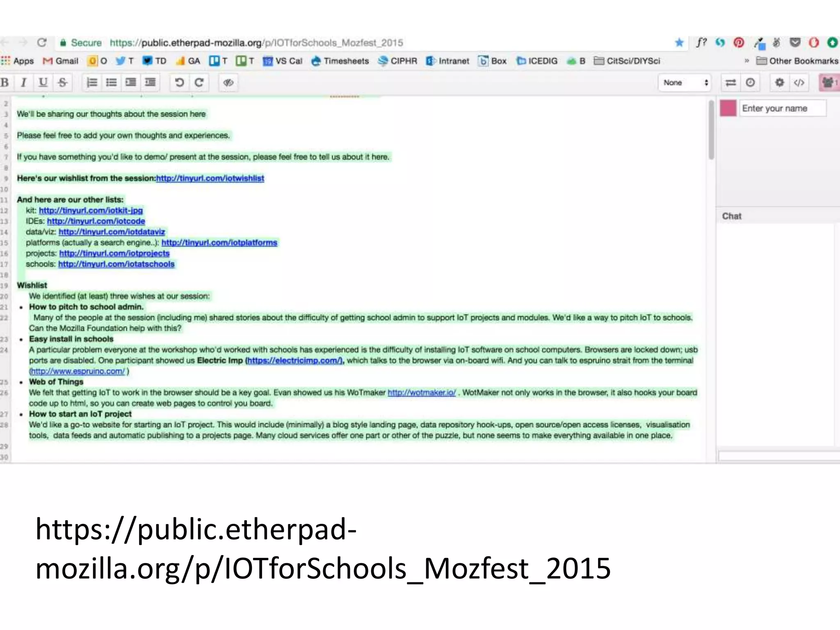
Task: Pick your author color swatch
Action: 728,108
